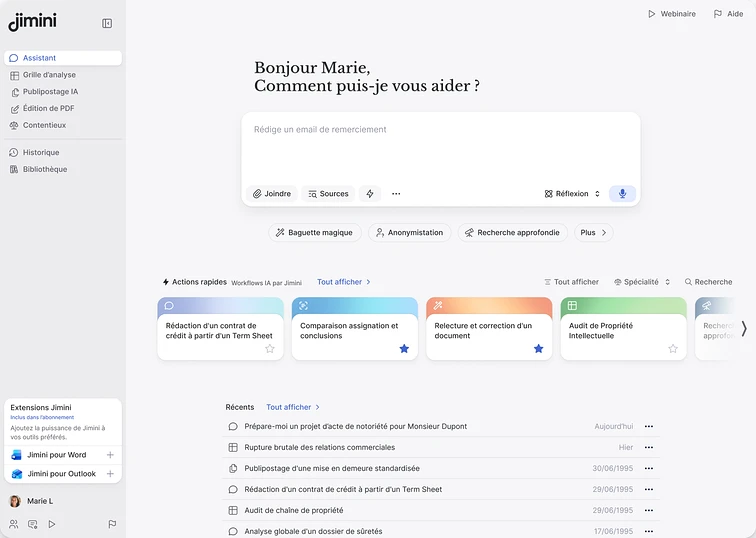Image resolution: width=756 pixels, height=538 pixels.
Task: Unstar Relecture et correction d'un document
Action: (539, 349)
